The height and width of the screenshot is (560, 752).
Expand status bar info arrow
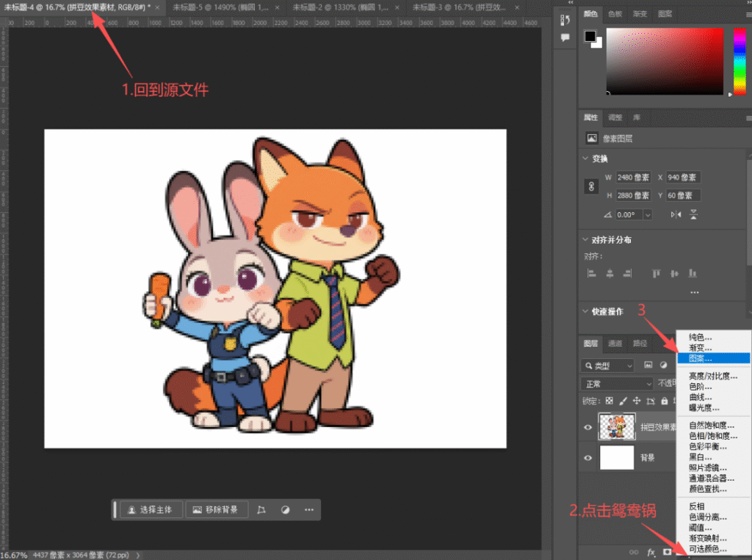click(x=138, y=555)
